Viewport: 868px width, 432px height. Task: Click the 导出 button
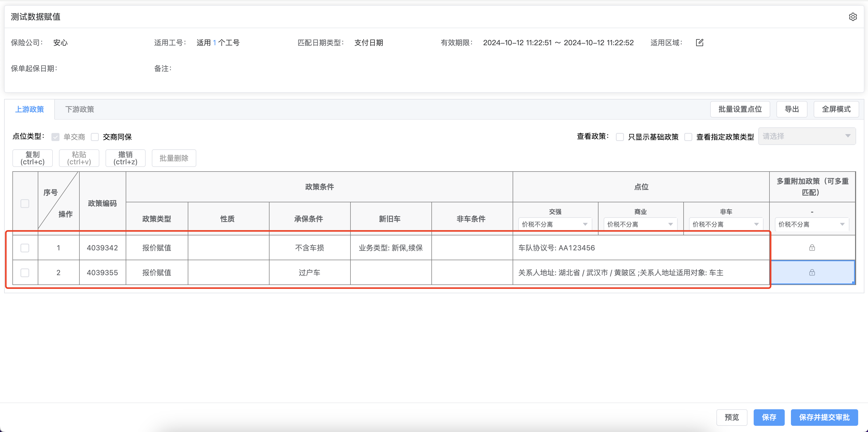click(792, 109)
